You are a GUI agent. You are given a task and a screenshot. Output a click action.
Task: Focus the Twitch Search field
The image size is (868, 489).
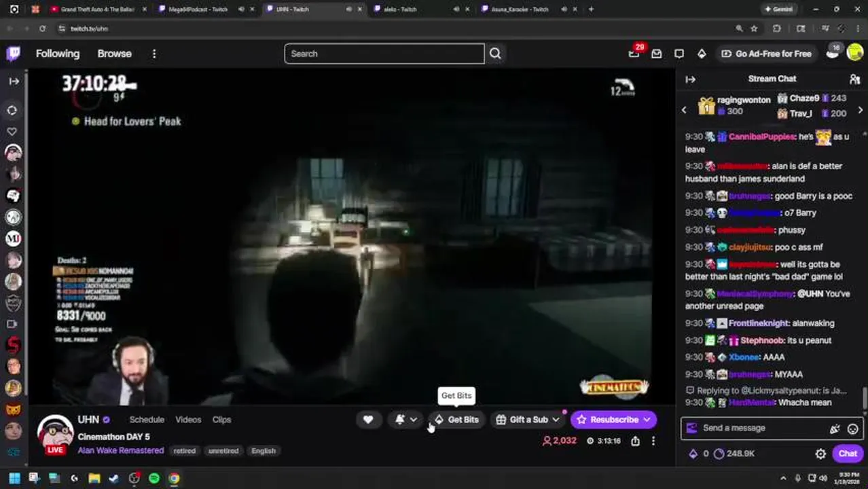click(x=384, y=54)
